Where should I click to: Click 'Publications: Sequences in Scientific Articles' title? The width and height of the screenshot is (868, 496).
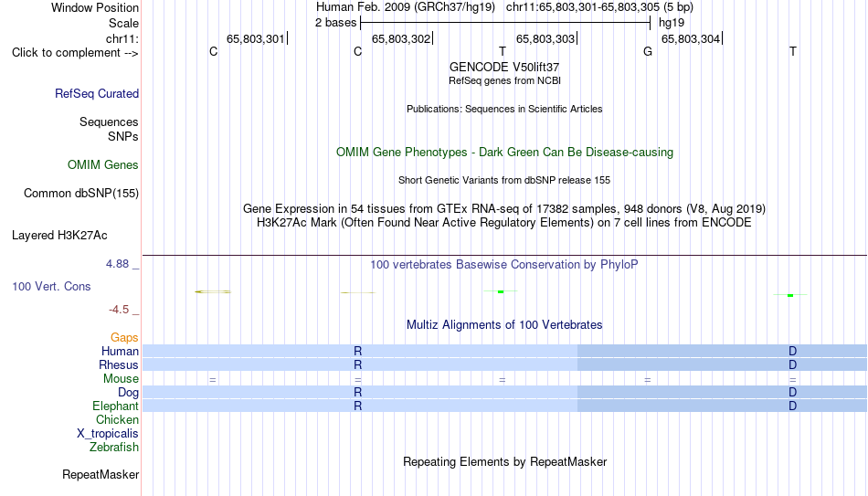coord(504,109)
